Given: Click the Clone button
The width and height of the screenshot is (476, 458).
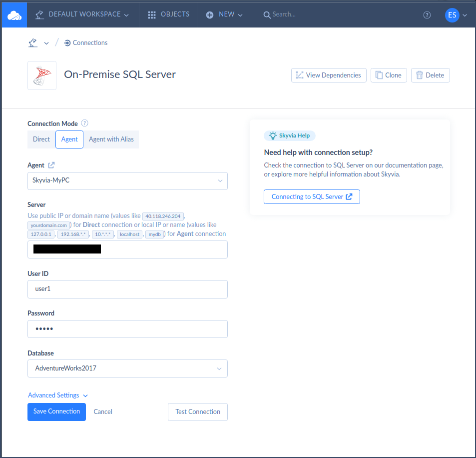Looking at the screenshot, I should click(389, 75).
